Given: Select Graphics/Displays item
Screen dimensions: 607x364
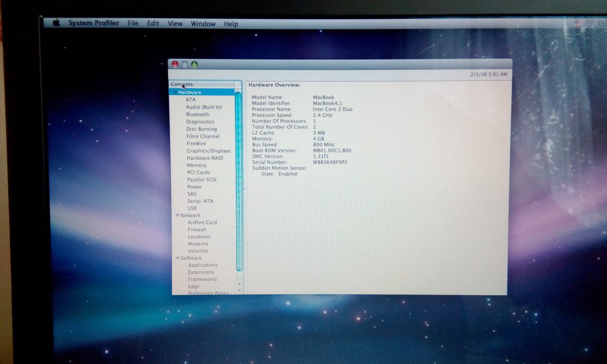Looking at the screenshot, I should [x=208, y=151].
